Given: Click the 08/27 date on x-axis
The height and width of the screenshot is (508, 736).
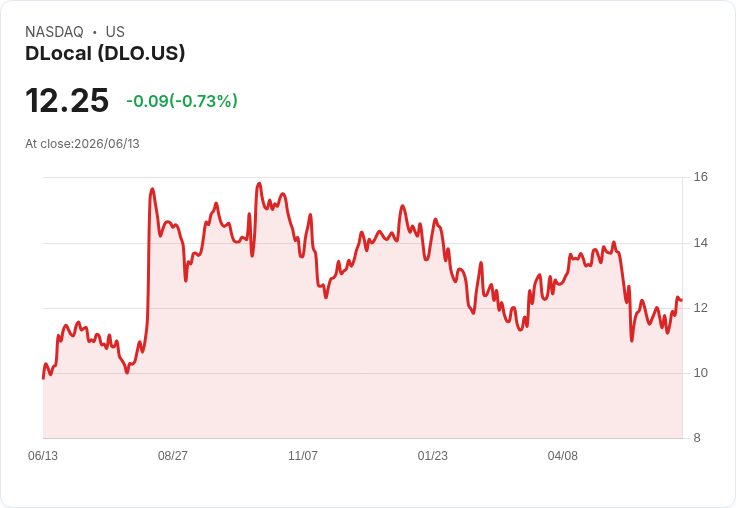Looking at the screenshot, I should pos(173,456).
